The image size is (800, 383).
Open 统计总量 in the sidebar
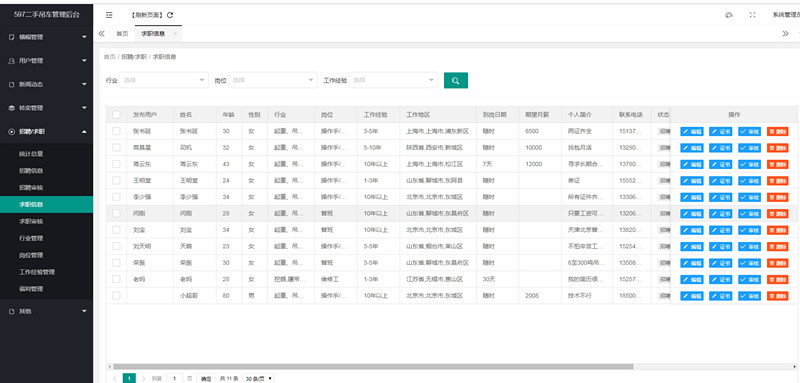pyautogui.click(x=46, y=154)
